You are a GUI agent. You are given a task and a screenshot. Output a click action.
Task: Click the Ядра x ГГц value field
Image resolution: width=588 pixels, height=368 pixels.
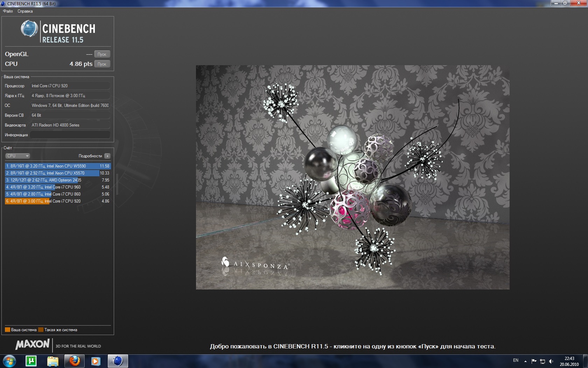(x=70, y=96)
